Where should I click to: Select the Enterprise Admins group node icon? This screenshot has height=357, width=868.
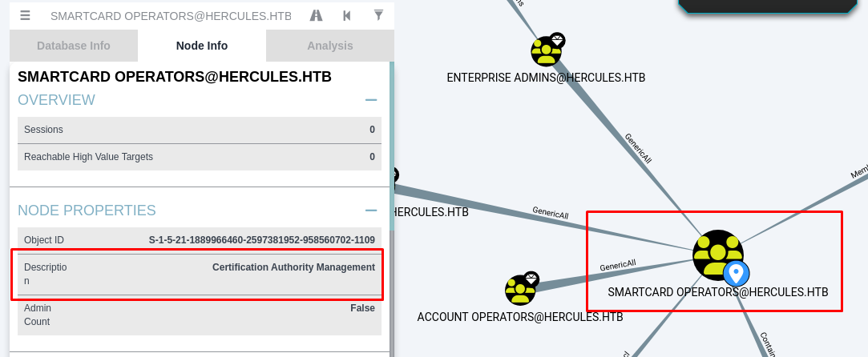(547, 51)
